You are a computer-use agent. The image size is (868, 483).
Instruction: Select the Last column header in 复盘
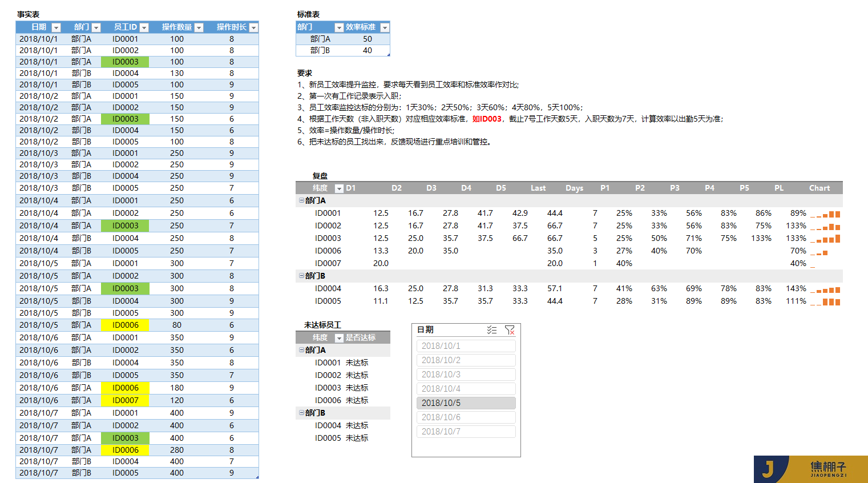tap(538, 188)
